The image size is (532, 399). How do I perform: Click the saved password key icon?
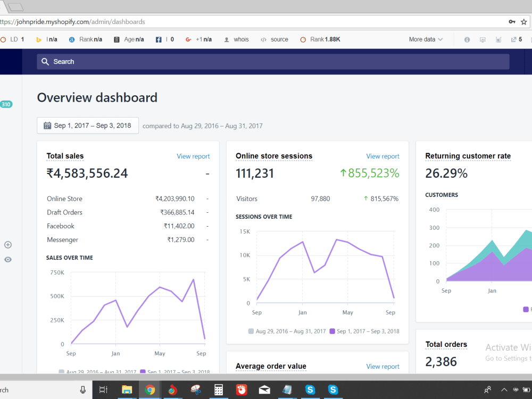(x=512, y=22)
